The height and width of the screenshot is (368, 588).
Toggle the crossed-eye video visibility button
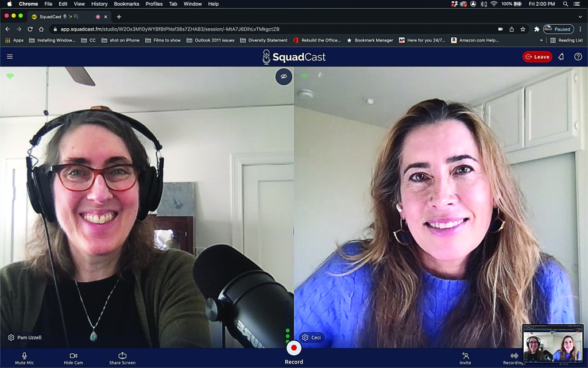pyautogui.click(x=284, y=76)
